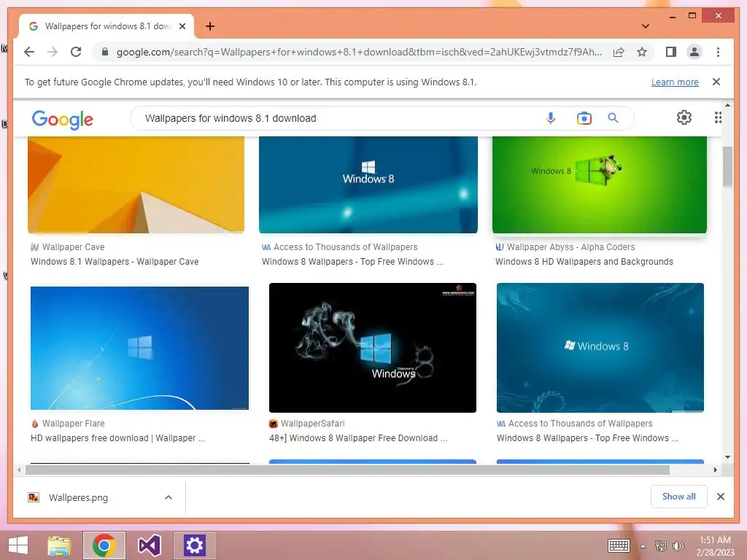The width and height of the screenshot is (747, 560).
Task: Show hidden system tray icons
Action: (x=643, y=546)
